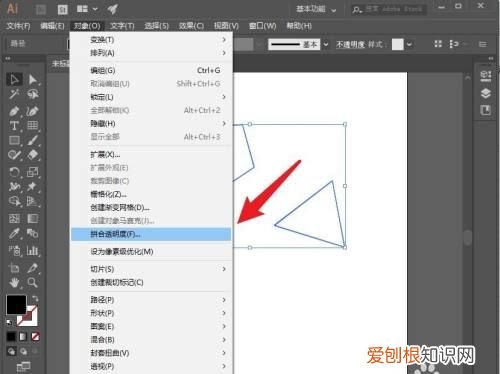The image size is (500, 374).
Task: Click the black Fill color swatch
Action: click(16, 304)
